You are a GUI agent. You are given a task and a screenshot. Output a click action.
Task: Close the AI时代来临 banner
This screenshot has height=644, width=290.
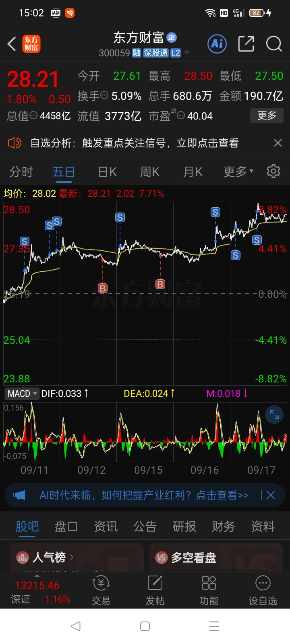271,495
